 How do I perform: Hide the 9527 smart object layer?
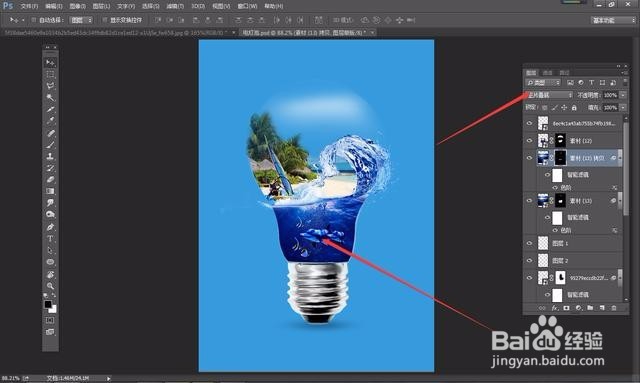(x=530, y=278)
